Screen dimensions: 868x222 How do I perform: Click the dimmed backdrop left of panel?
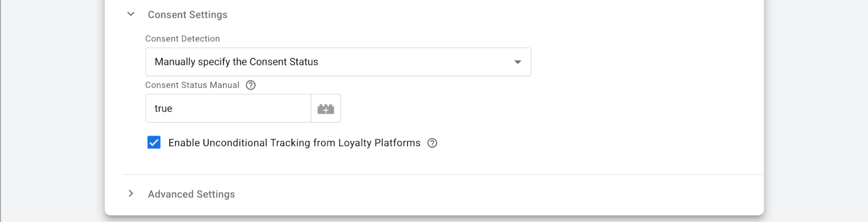(52, 109)
